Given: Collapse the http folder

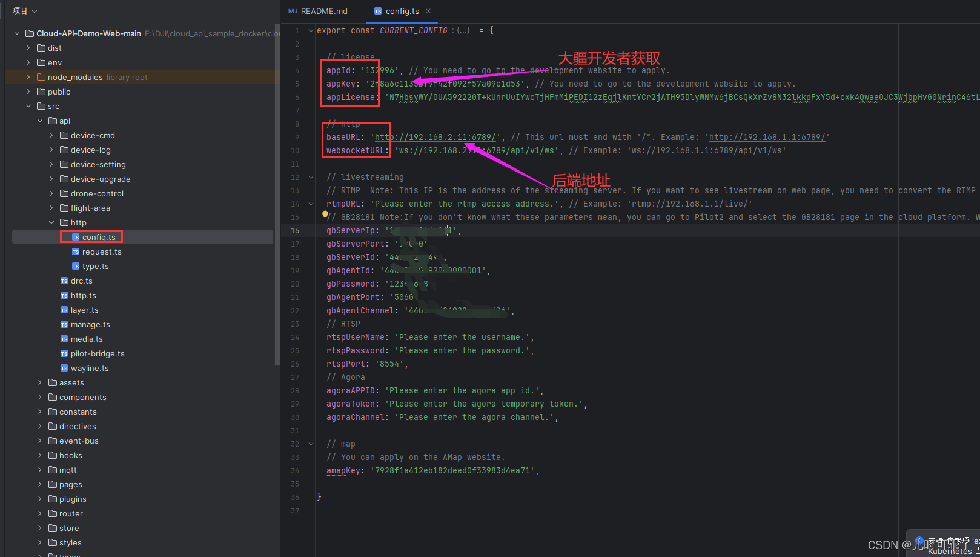Looking at the screenshot, I should (51, 222).
